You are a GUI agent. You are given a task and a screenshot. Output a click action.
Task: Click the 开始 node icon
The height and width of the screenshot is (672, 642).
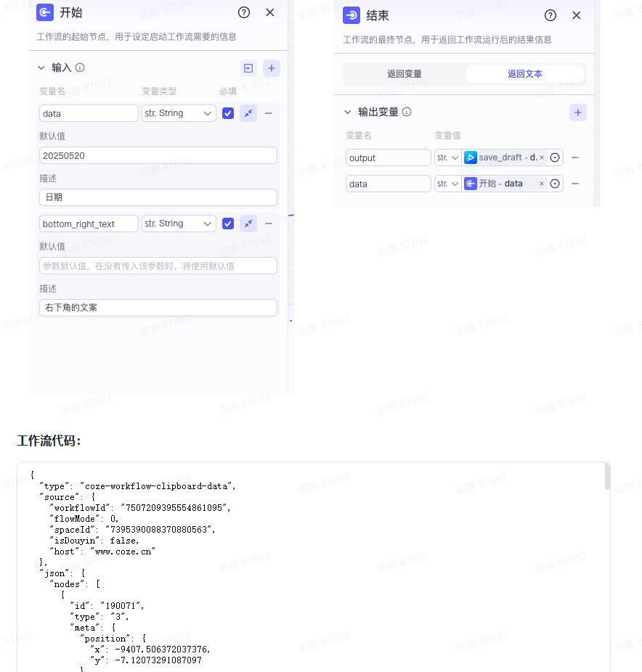[45, 12]
